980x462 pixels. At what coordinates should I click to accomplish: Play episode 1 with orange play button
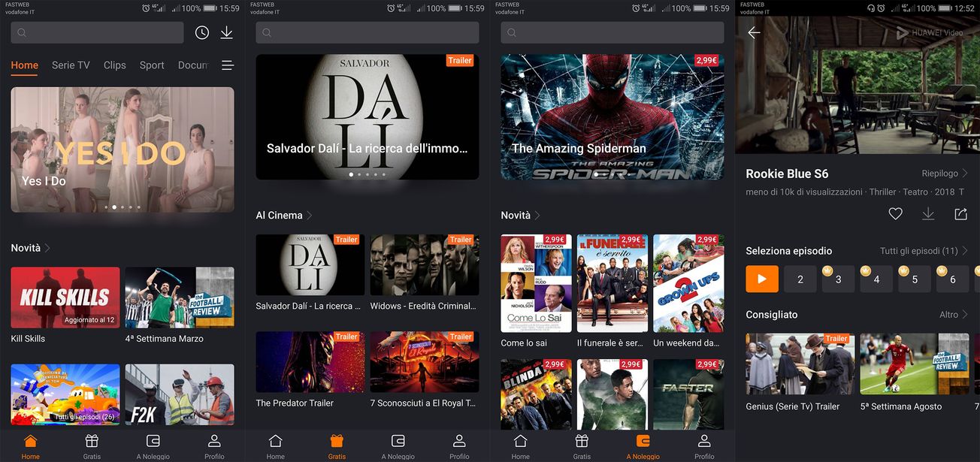click(762, 279)
